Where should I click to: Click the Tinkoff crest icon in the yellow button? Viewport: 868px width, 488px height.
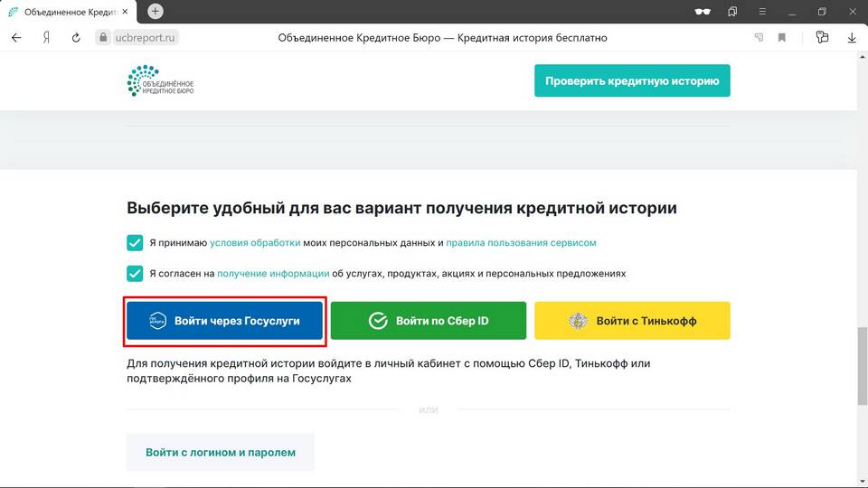tap(578, 320)
